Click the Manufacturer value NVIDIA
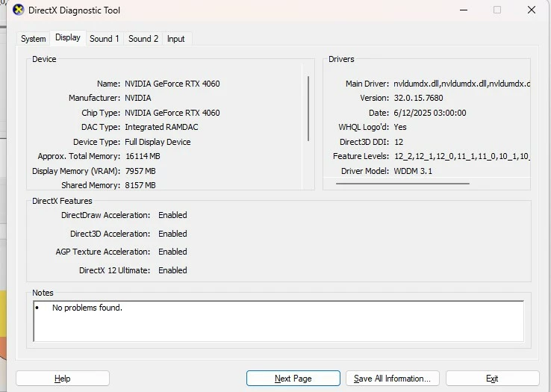Viewport: 551px width, 392px height. pyautogui.click(x=137, y=98)
